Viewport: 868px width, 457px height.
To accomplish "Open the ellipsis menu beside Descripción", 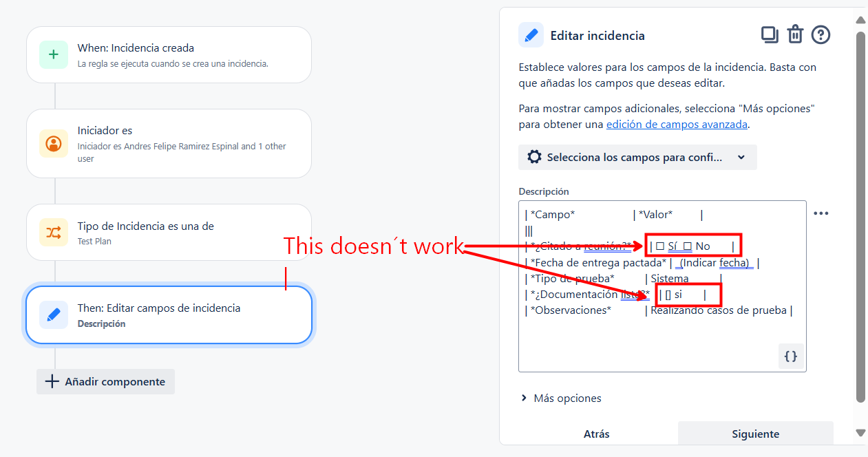I will [821, 213].
